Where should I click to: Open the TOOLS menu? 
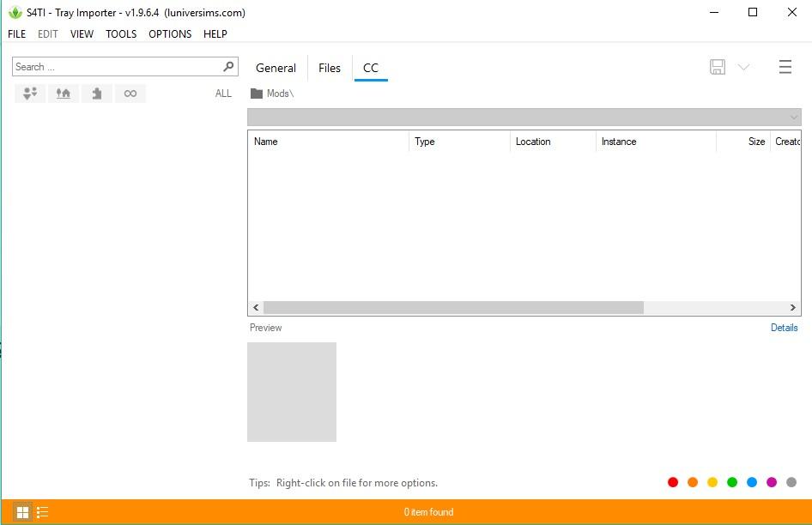click(121, 34)
